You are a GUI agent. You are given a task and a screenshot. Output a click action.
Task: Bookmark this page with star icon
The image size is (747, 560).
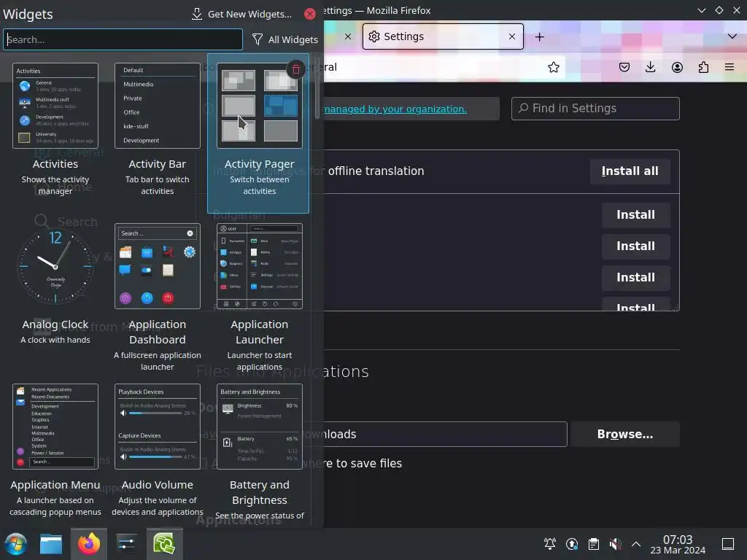[553, 67]
